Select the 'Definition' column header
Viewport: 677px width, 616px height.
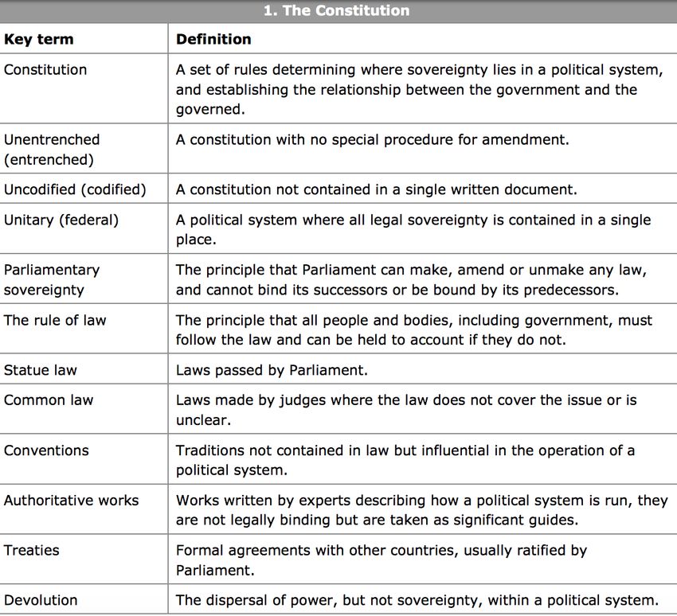pos(213,39)
